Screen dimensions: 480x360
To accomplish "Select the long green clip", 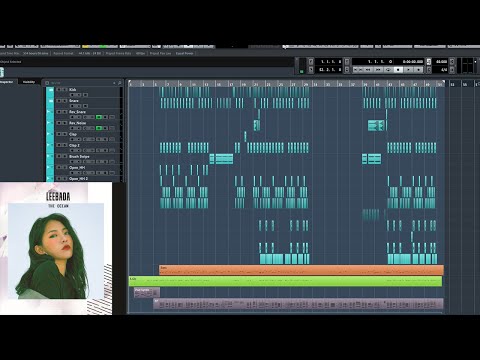I will (x=285, y=281).
